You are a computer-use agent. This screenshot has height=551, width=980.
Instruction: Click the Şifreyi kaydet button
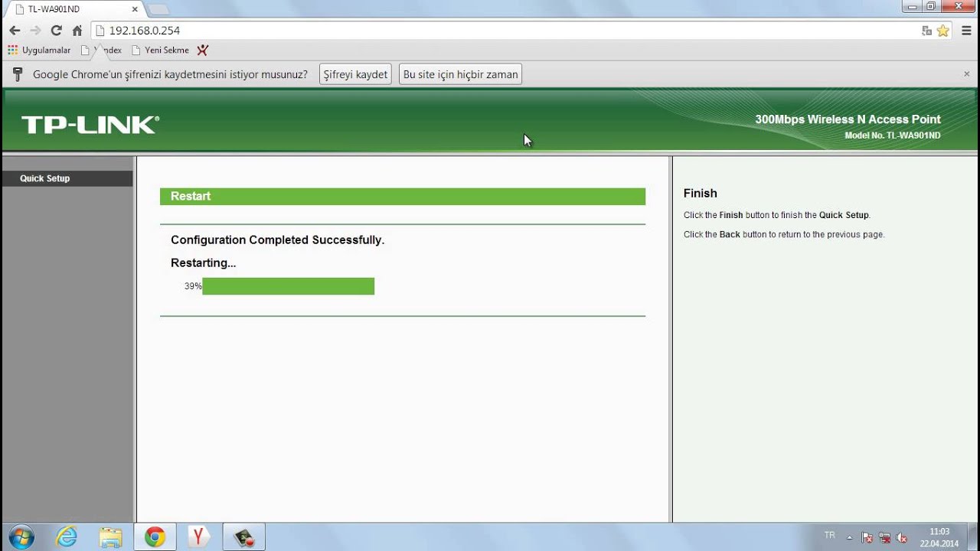pos(356,74)
